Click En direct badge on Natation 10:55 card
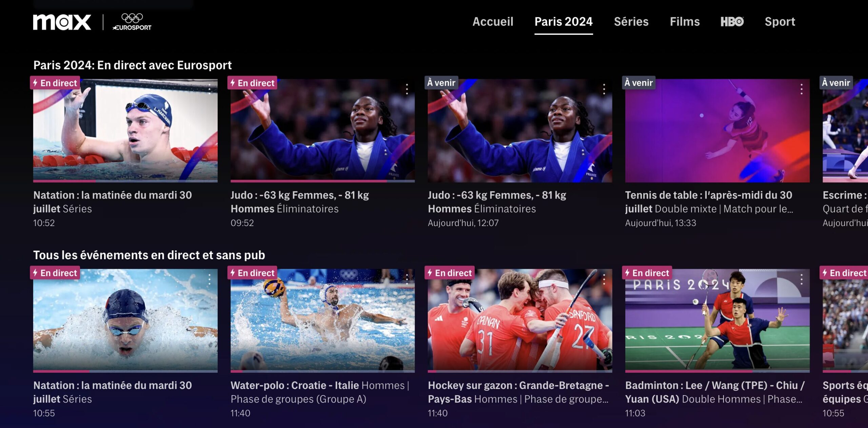This screenshot has height=428, width=868. (55, 273)
